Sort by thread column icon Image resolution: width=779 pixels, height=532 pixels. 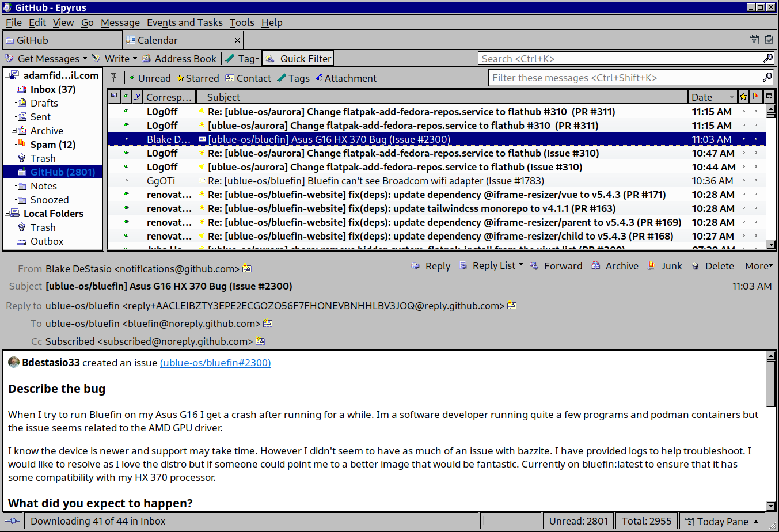[114, 97]
